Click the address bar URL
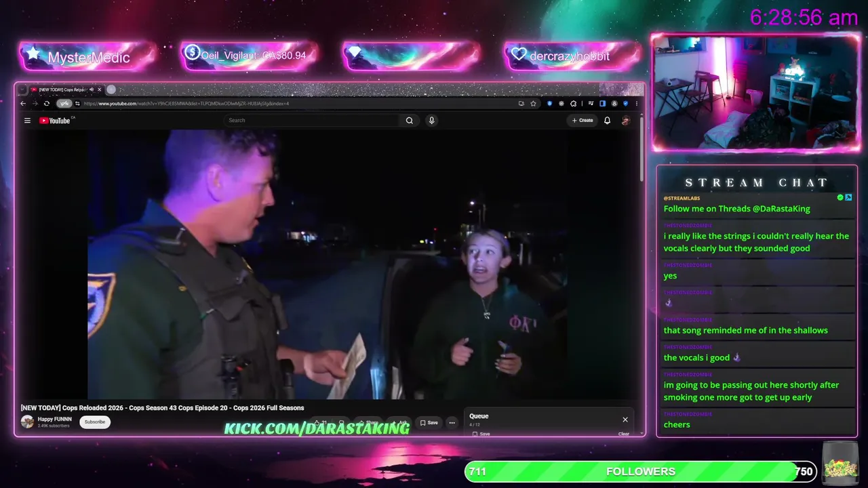Viewport: 868px width, 488px height. (186, 104)
